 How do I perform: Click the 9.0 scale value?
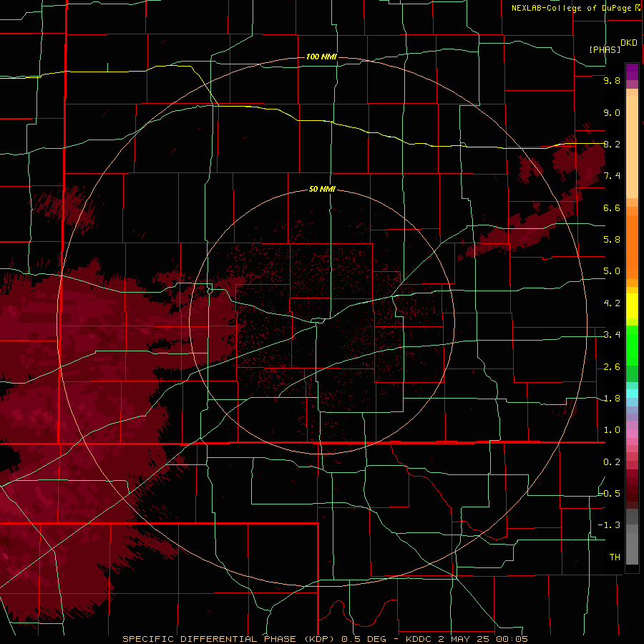(612, 112)
